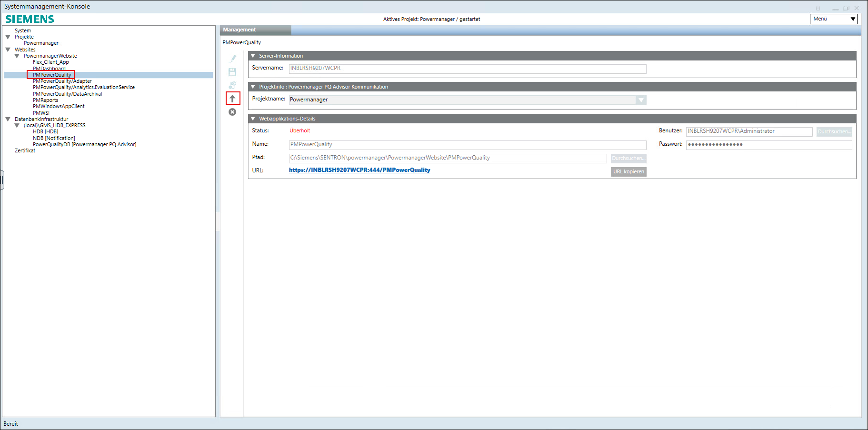The width and height of the screenshot is (868, 430).
Task: Click the icon below the save disk
Action: (x=232, y=85)
